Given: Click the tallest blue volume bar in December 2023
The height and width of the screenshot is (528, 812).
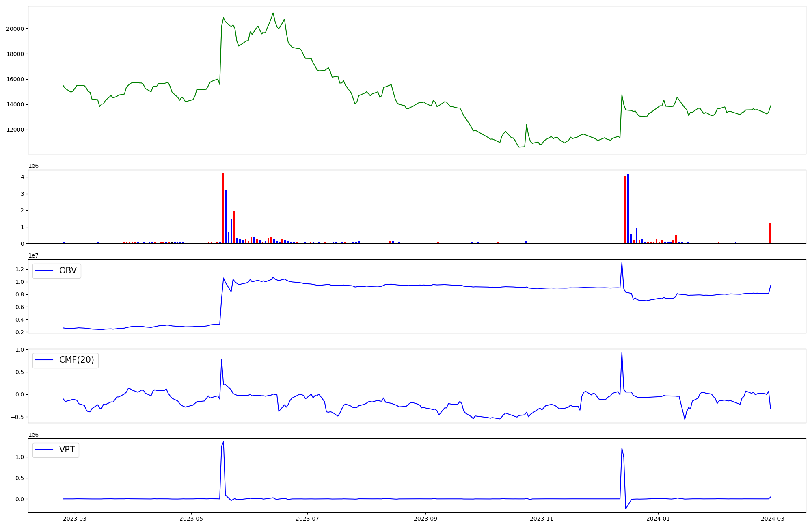Looking at the screenshot, I should point(628,208).
